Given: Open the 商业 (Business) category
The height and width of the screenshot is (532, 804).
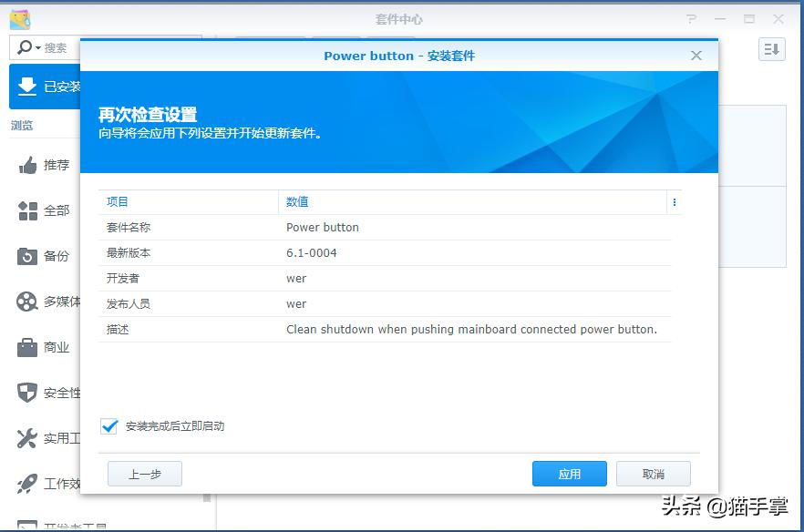Looking at the screenshot, I should [x=46, y=347].
